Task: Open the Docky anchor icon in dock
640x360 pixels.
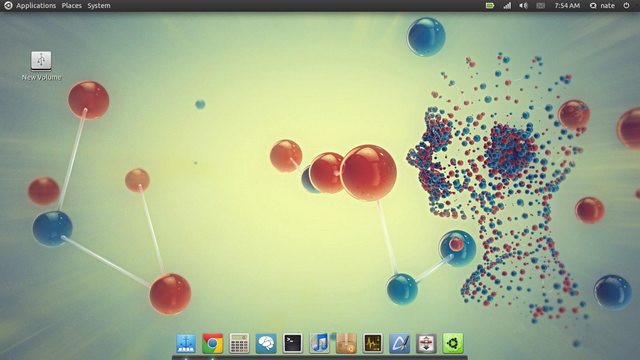Action: point(186,343)
